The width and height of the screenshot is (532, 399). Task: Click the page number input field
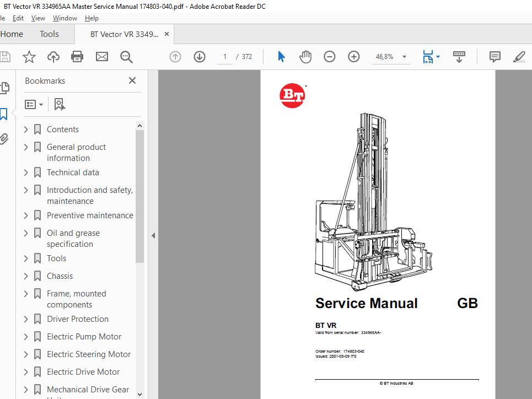pyautogui.click(x=224, y=56)
